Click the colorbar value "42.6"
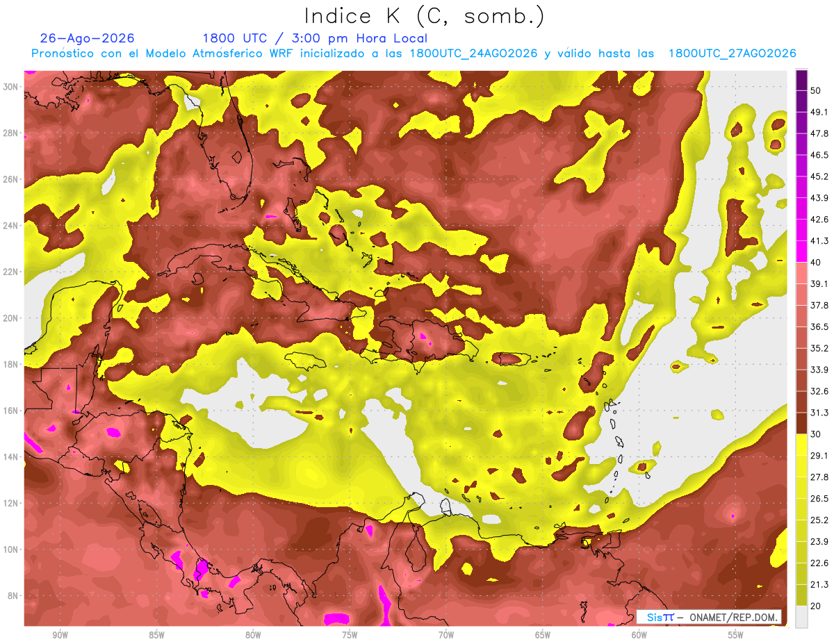This screenshot has width=834, height=644. pyautogui.click(x=819, y=220)
